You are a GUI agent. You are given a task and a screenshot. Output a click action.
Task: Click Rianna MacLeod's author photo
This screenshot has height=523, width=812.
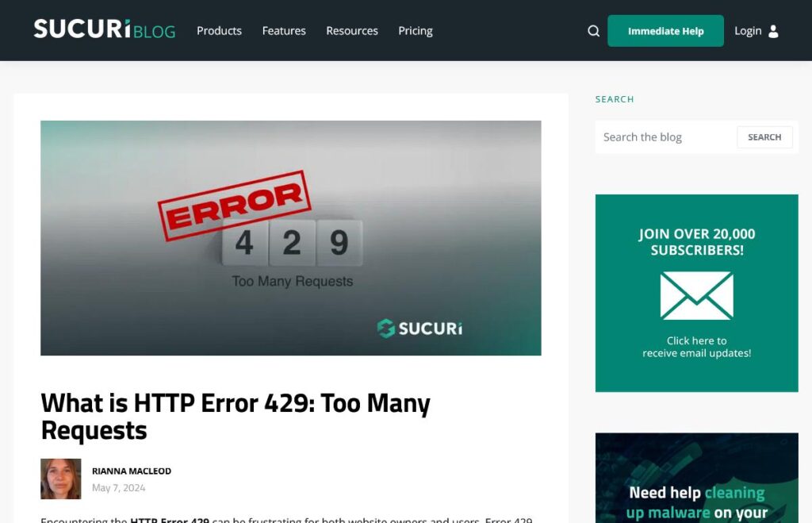point(60,479)
